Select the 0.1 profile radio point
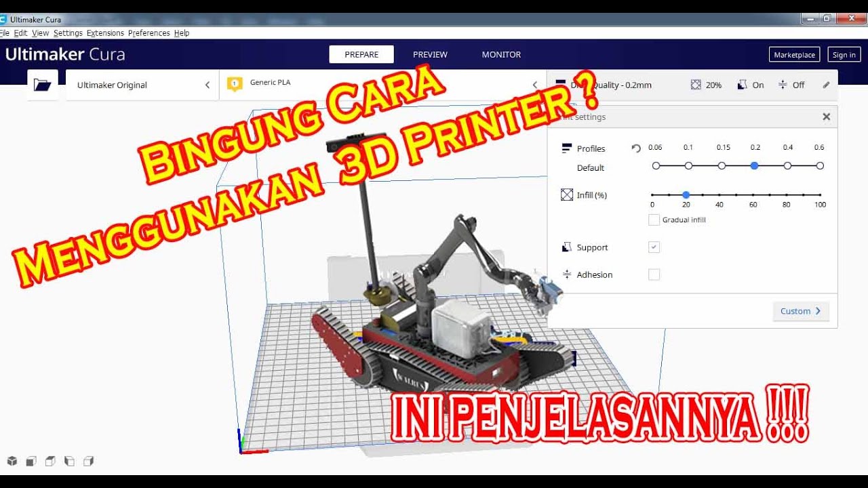Image resolution: width=868 pixels, height=488 pixels. click(x=688, y=165)
